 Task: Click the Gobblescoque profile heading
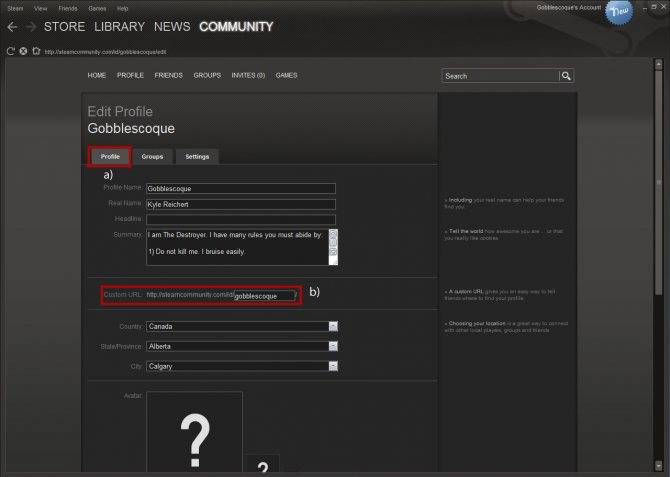point(131,129)
